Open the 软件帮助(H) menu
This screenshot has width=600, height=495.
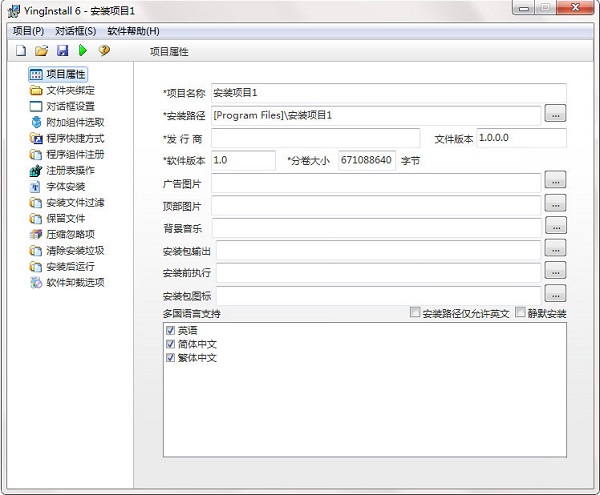(x=133, y=31)
